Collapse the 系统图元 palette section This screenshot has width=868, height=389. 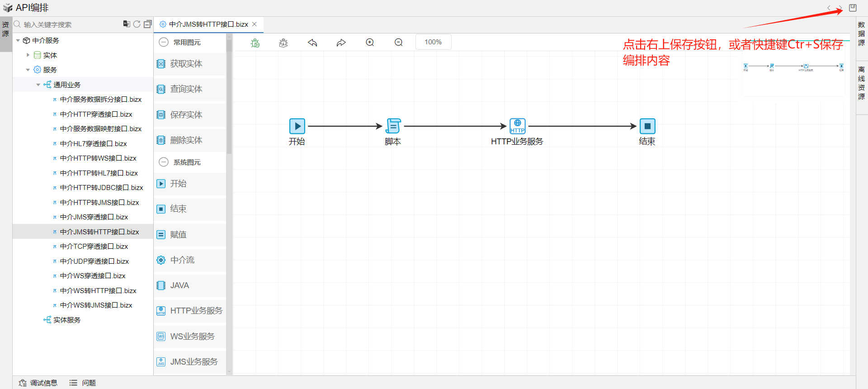coord(164,162)
